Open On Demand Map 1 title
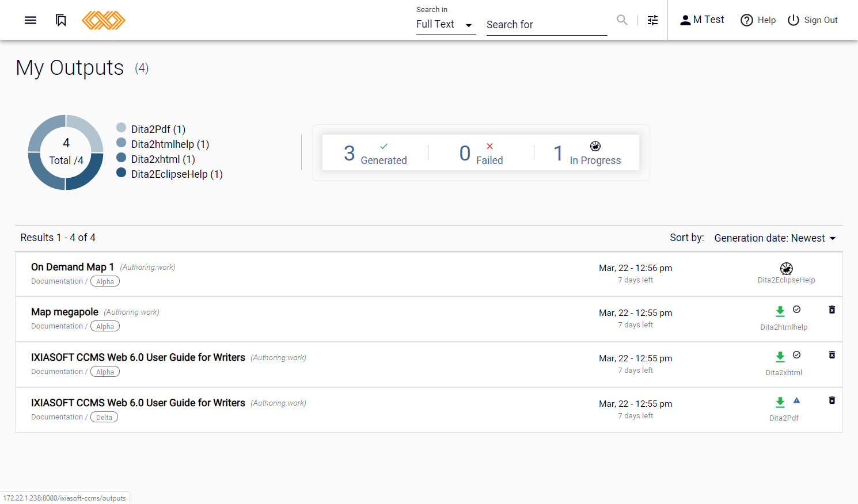 coord(73,267)
